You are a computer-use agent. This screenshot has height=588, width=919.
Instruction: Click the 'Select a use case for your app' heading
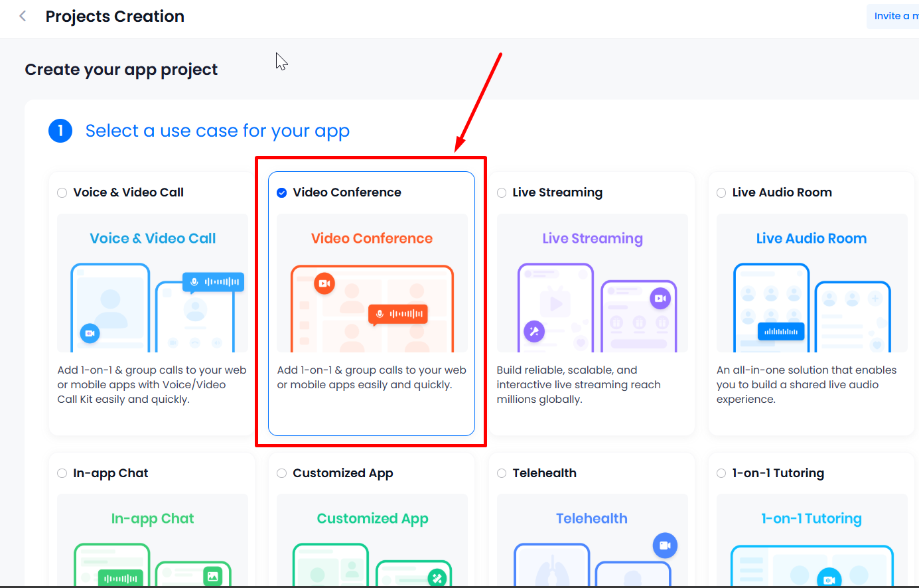click(217, 131)
